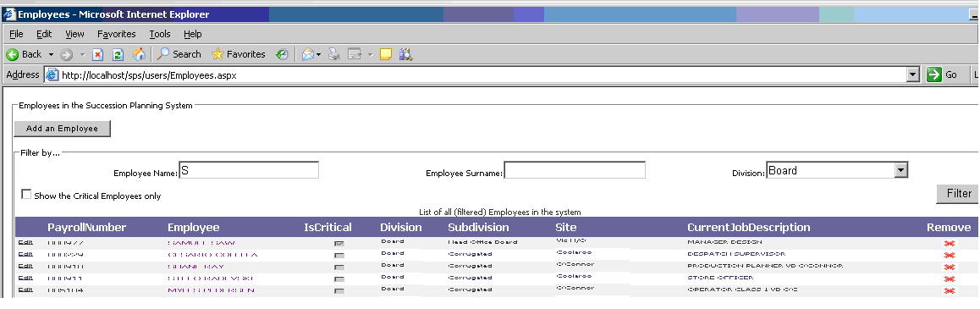The image size is (980, 309).
Task: Open the File menu
Action: 16,35
